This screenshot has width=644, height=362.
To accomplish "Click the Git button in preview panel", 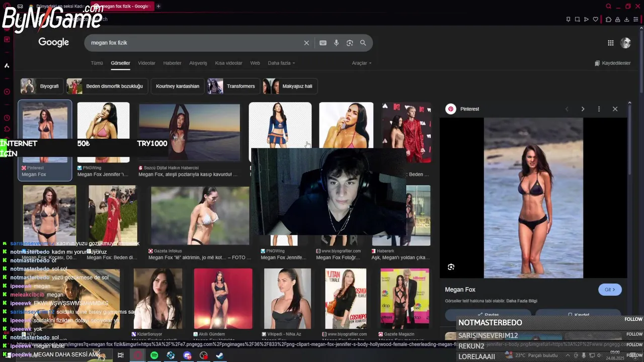I will click(x=610, y=290).
